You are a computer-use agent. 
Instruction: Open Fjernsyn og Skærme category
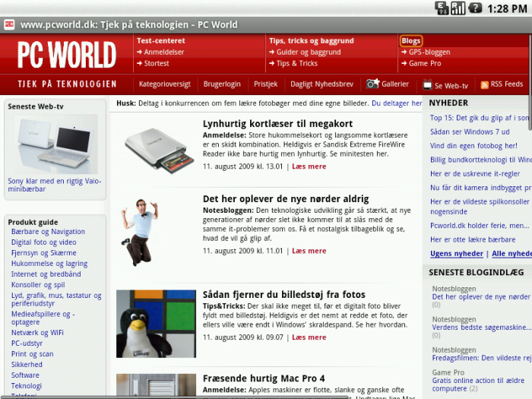[x=44, y=253]
